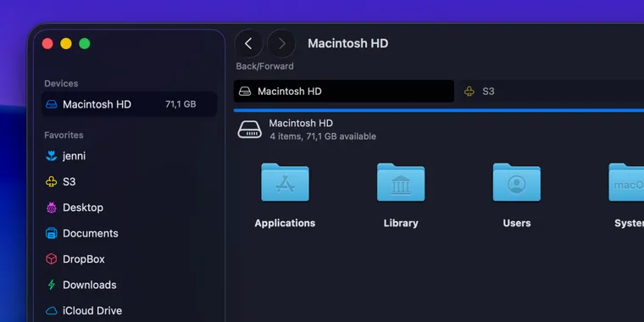Open iCloud Drive from the sidebar
Screen dimensions: 644x322
(129, 310)
